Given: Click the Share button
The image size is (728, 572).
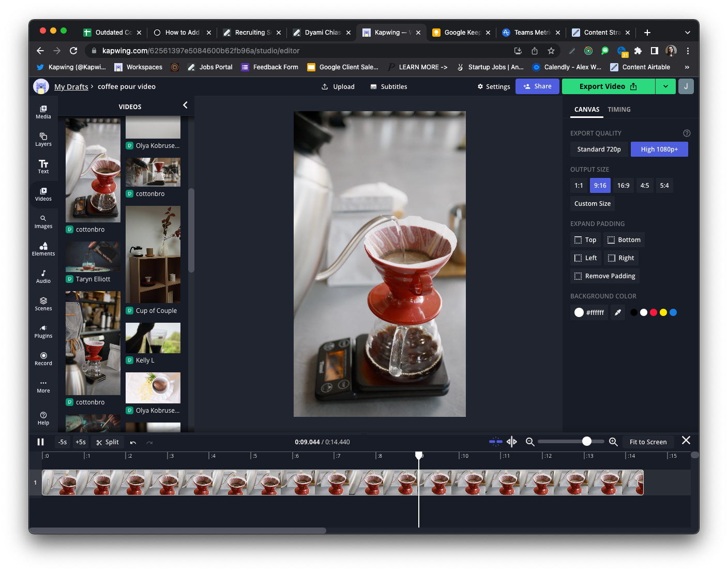Looking at the screenshot, I should [537, 86].
